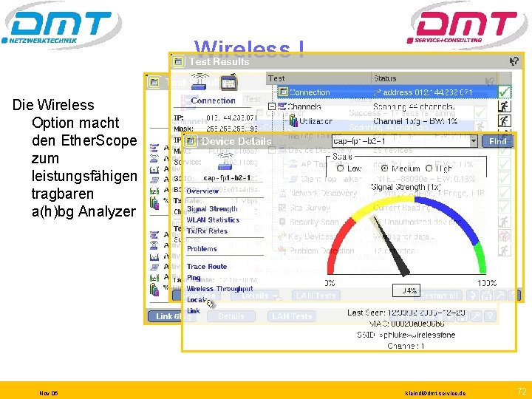Image resolution: width=532 pixels, height=399 pixels.
Task: Click the Locate link
Action: tap(197, 300)
